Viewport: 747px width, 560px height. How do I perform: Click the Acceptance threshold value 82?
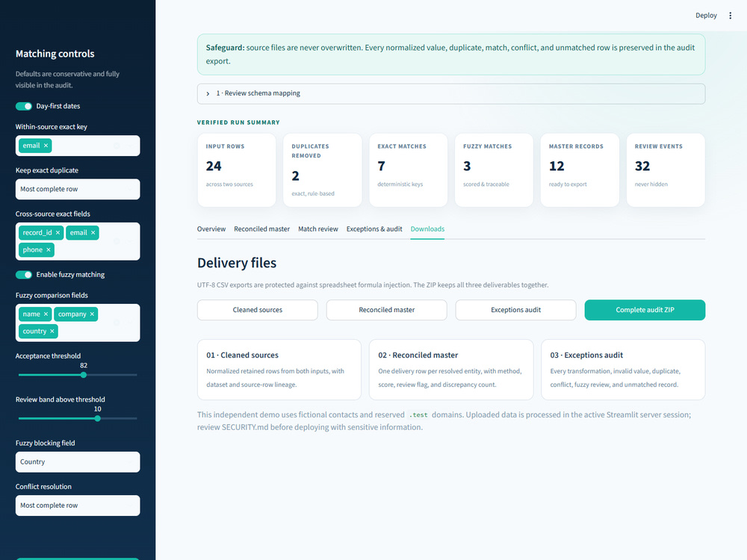(84, 366)
